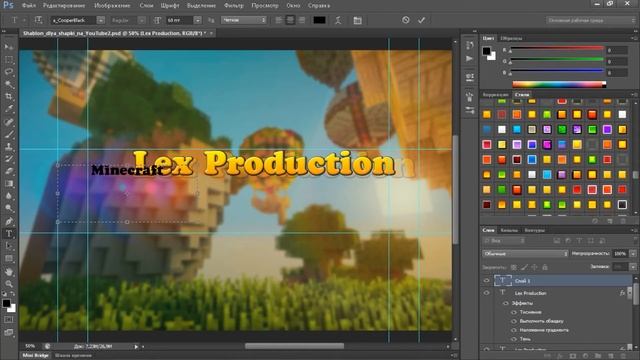Open the layer fill slider dropdown
This screenshot has width=640, height=360.
pos(633,267)
